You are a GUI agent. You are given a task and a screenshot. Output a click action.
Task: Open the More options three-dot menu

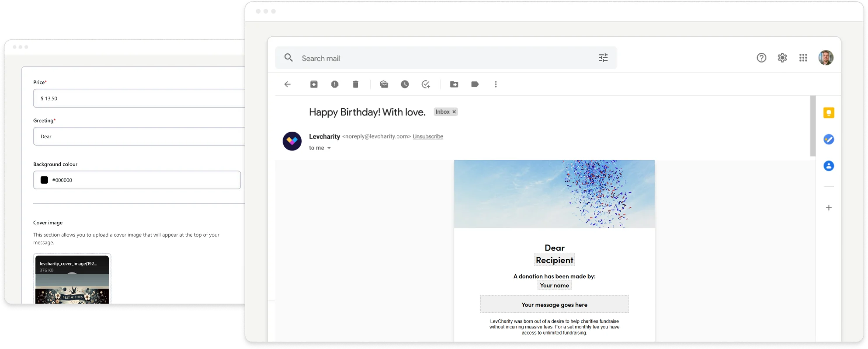(496, 84)
